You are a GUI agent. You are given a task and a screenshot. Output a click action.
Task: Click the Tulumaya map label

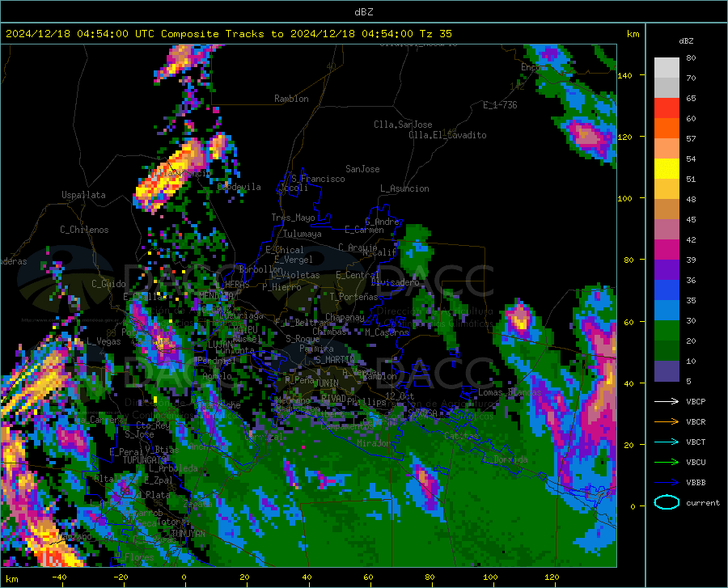point(303,234)
